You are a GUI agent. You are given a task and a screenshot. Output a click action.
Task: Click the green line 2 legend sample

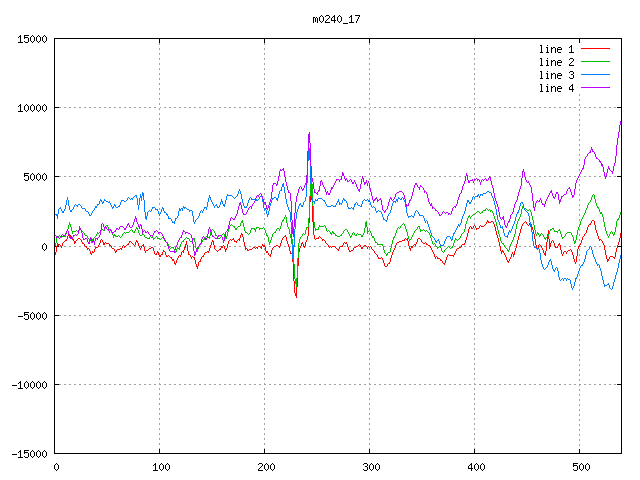tap(595, 62)
